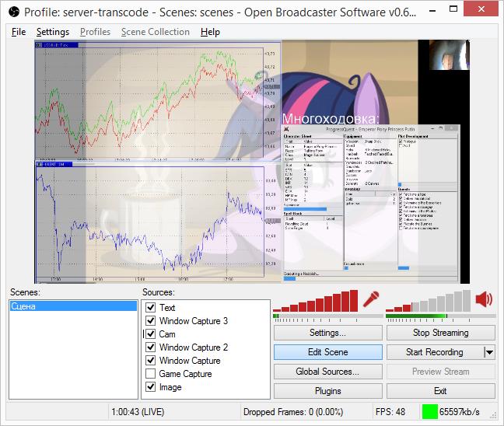Toggle the Window Capture 2 checkbox
Image resolution: width=504 pixels, height=426 pixels.
pos(150,347)
